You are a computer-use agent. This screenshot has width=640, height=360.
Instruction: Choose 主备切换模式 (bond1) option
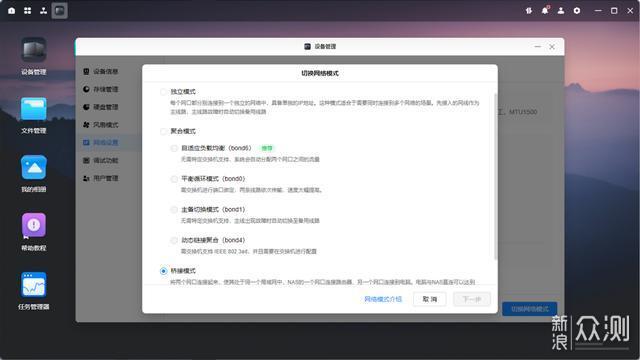pyautogui.click(x=174, y=210)
